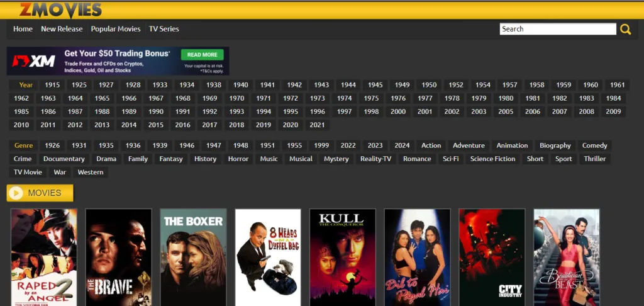The width and height of the screenshot is (644, 306).
Task: Open The Brave movie poster
Action: tap(118, 258)
